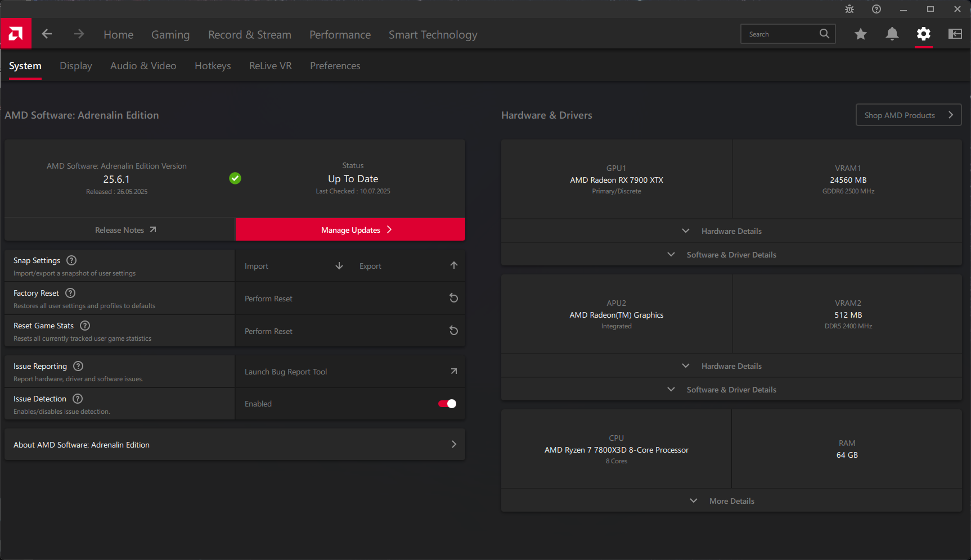The height and width of the screenshot is (560, 971).
Task: Click Factory Reset help icon
Action: point(70,293)
